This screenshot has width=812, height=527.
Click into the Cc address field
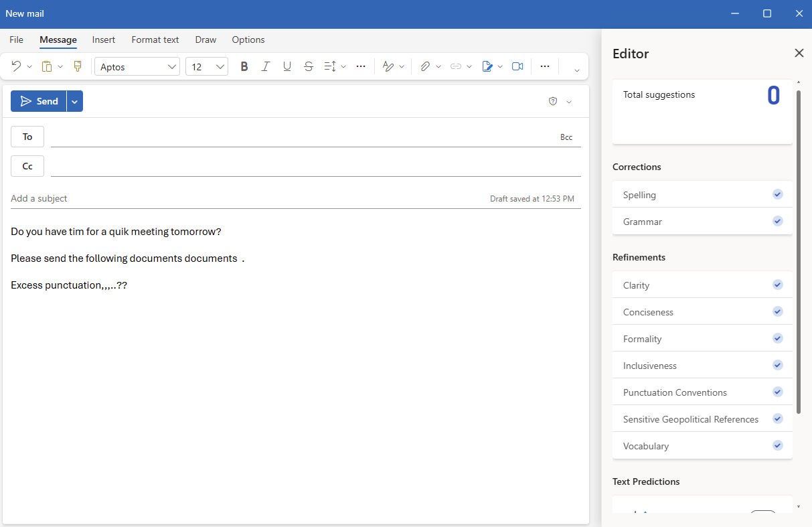pos(316,166)
